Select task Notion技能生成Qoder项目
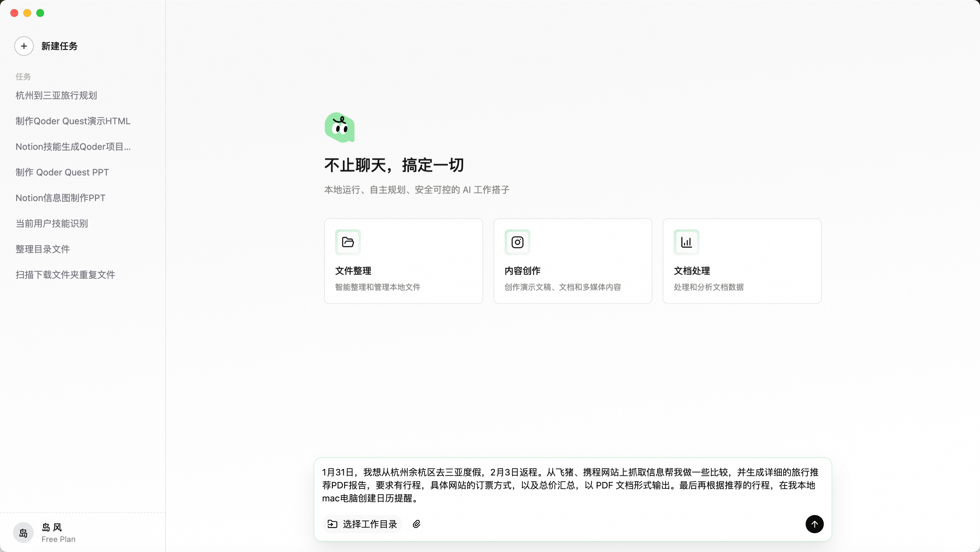Viewport: 980px width, 552px height. coord(73,147)
